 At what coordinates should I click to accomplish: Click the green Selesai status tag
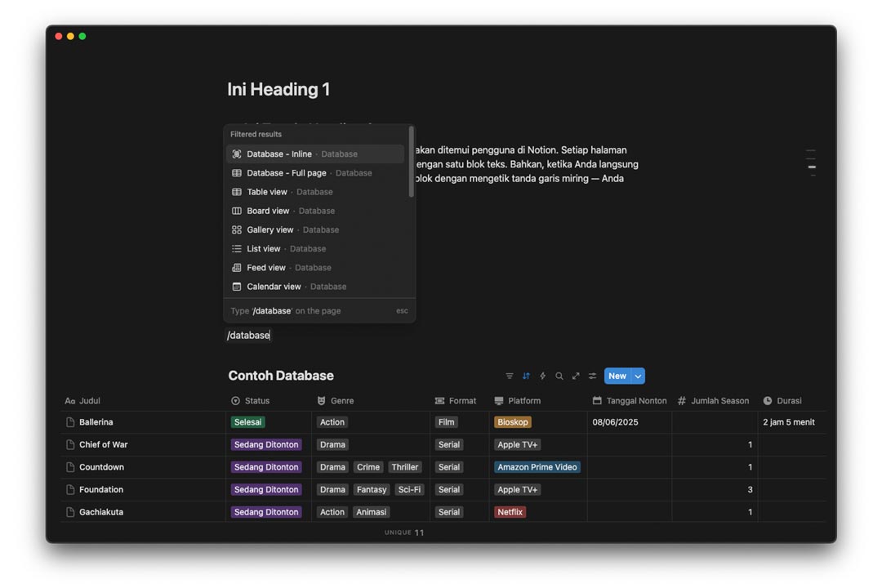click(247, 422)
